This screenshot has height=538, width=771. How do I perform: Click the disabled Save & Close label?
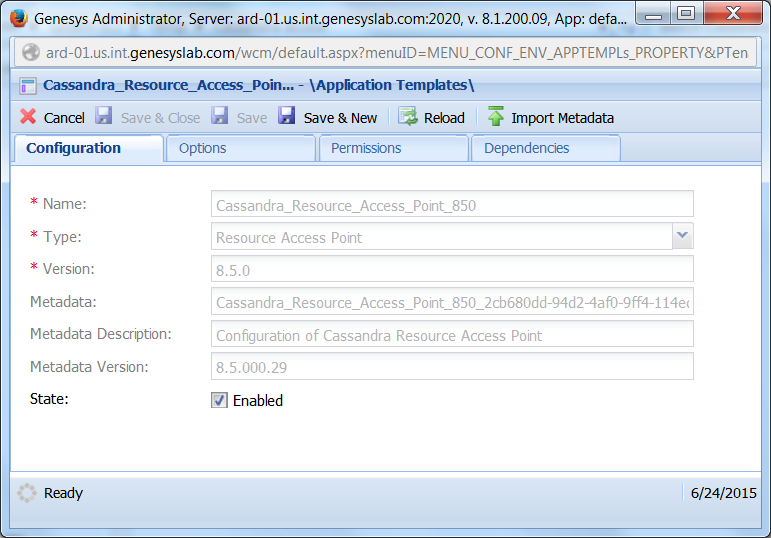[160, 118]
